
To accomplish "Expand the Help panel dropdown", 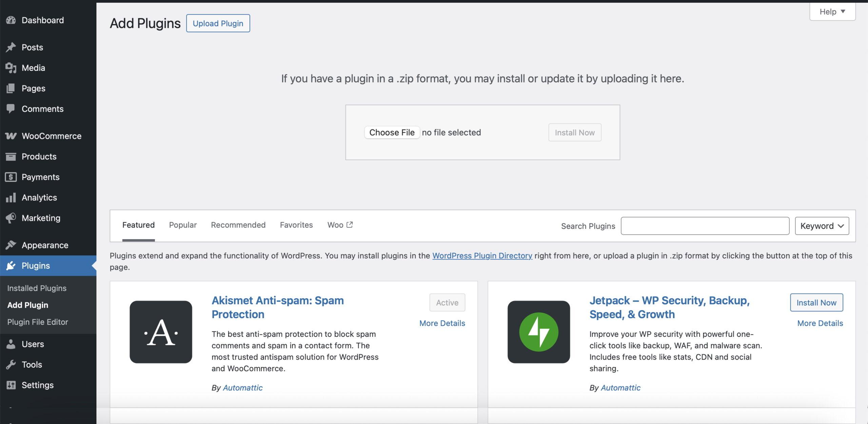I will [x=832, y=12].
